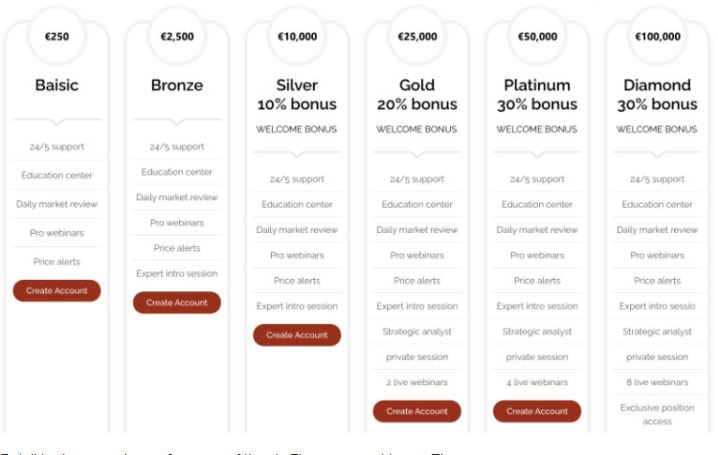Select the €250 price circle
Image resolution: width=718 pixels, height=455 pixels.
[x=57, y=36]
